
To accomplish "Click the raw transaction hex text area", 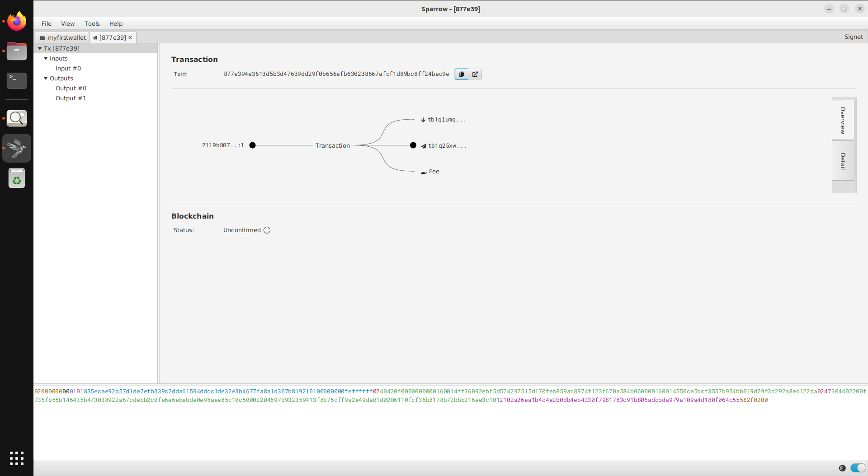I will coord(451,422).
